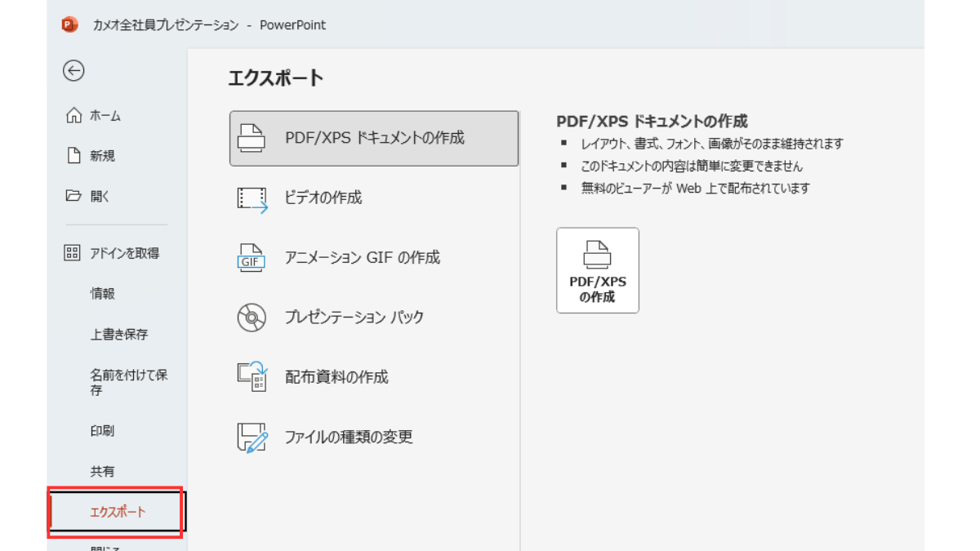This screenshot has width=980, height=551.
Task: Click the filmstrip icon for ビデオの作成
Action: pos(252,198)
